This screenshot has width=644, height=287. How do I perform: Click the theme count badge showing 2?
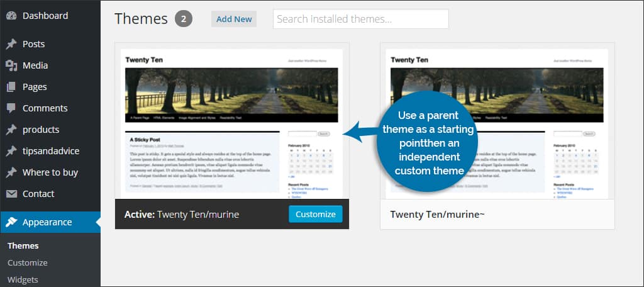(x=184, y=19)
